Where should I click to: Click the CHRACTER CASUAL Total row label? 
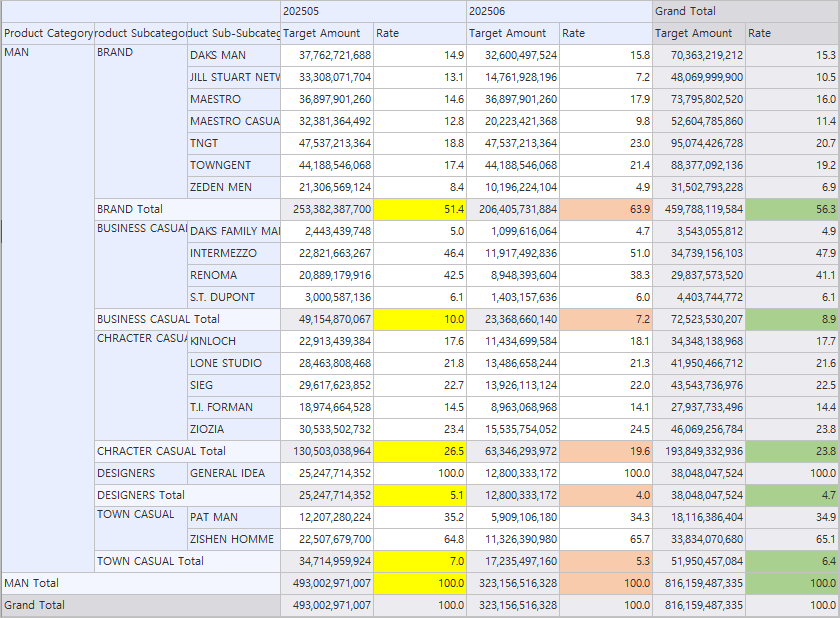tap(188, 451)
